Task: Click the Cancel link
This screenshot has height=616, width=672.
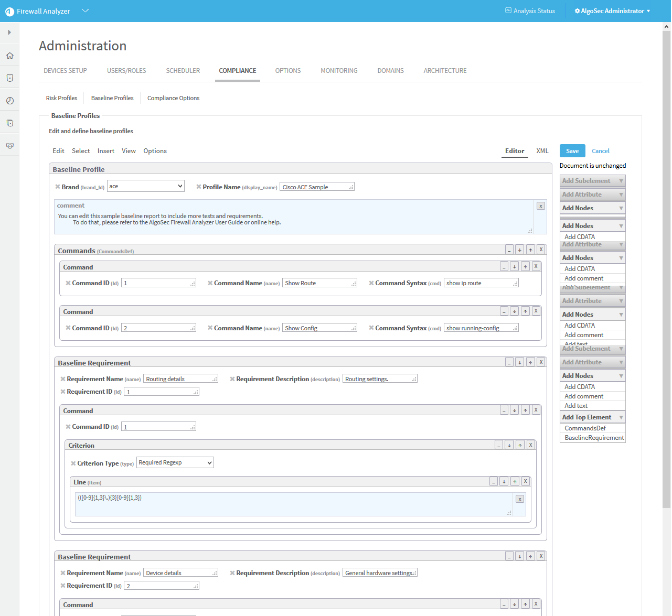Action: click(x=600, y=151)
